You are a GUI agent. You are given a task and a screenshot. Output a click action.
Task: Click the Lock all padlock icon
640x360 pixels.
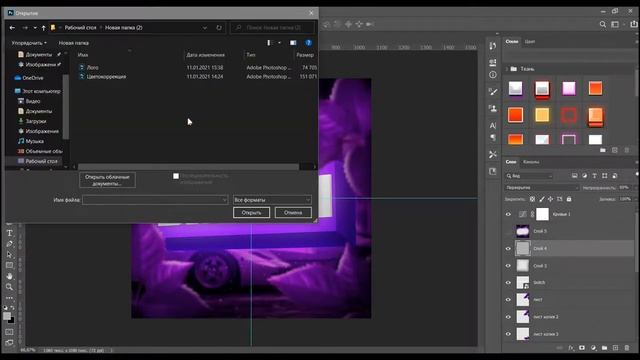(x=569, y=199)
